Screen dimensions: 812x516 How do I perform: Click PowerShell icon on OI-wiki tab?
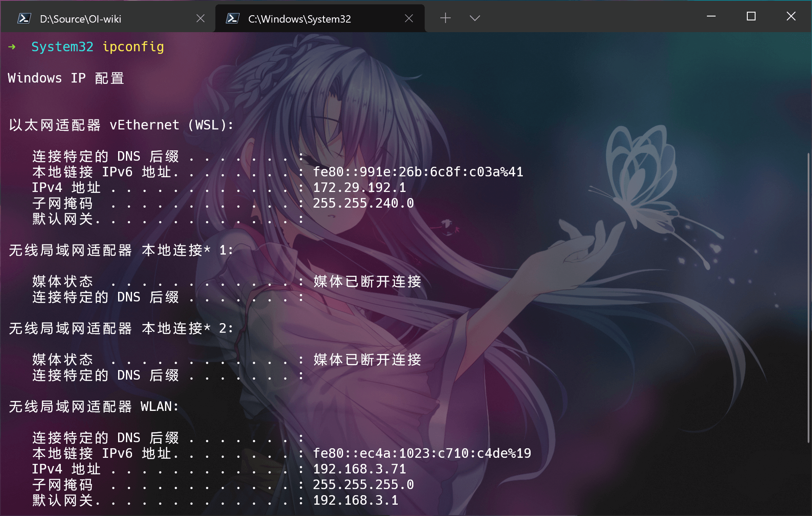pyautogui.click(x=24, y=18)
